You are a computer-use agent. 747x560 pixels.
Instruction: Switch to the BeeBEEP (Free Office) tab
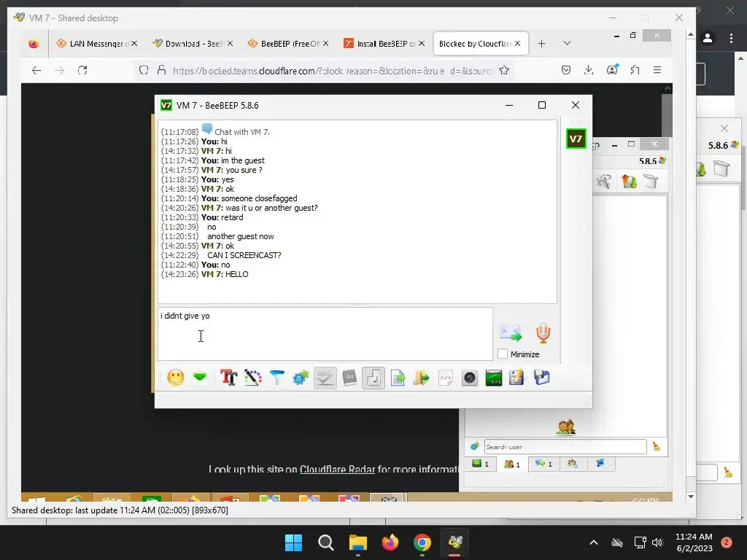tap(287, 43)
